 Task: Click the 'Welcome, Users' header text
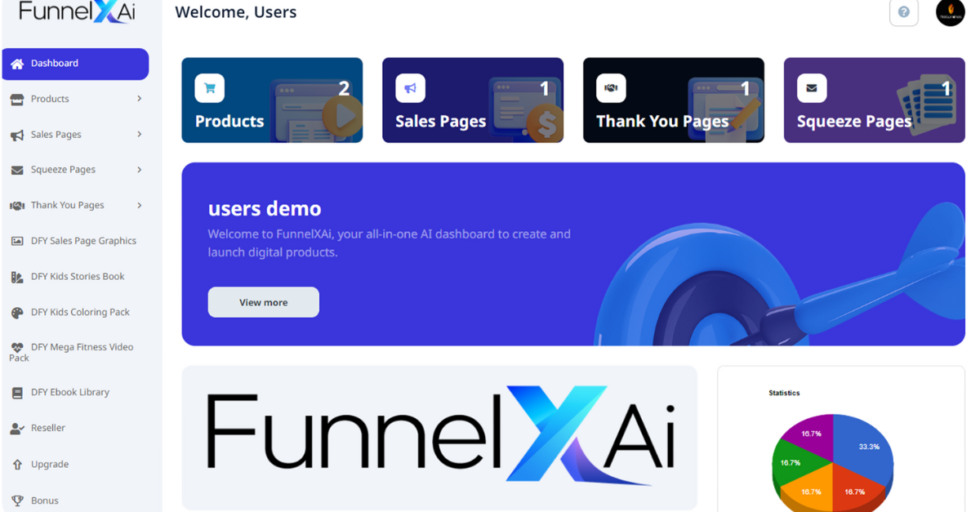(x=236, y=12)
